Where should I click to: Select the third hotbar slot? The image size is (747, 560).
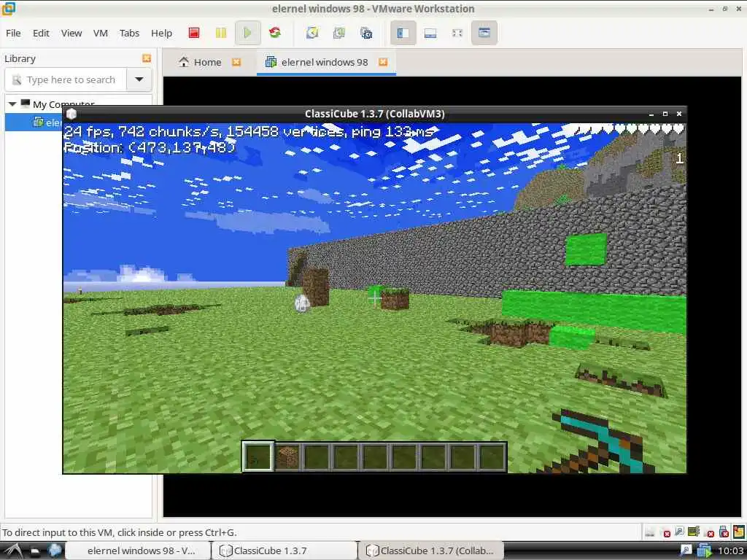(x=317, y=456)
